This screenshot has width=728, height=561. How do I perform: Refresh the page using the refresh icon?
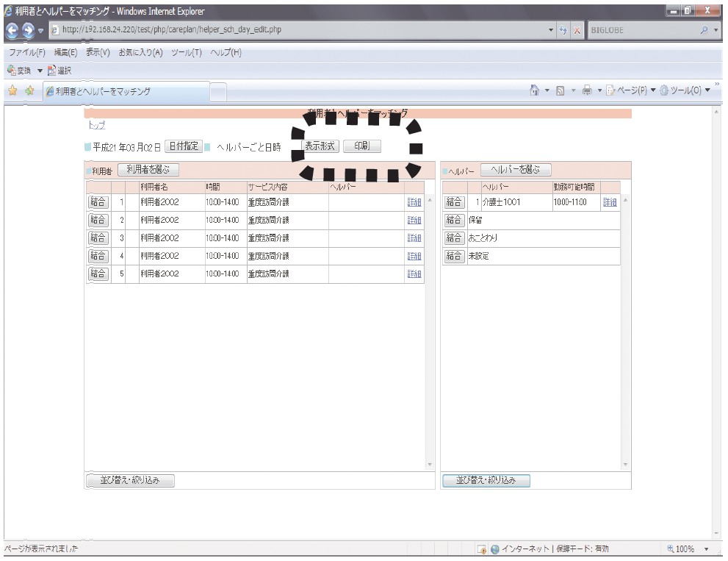click(x=563, y=30)
